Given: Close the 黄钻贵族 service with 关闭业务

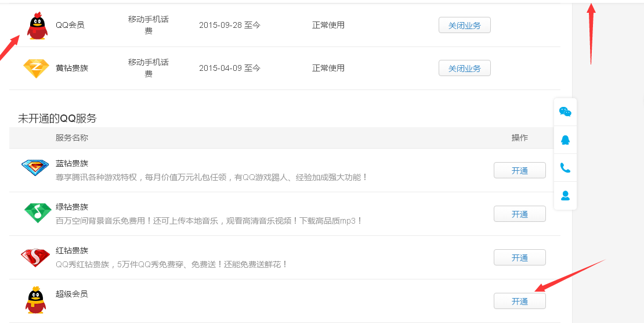Looking at the screenshot, I should tap(465, 69).
